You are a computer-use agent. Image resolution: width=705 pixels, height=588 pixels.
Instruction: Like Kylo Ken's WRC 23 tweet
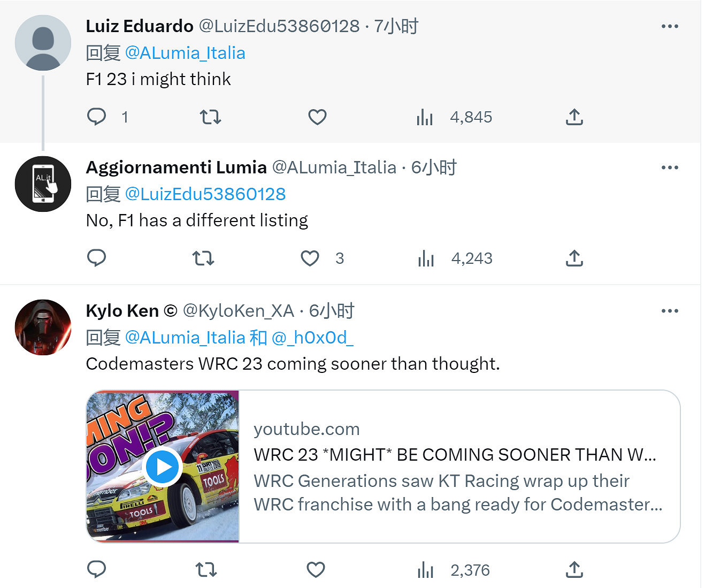pos(316,570)
